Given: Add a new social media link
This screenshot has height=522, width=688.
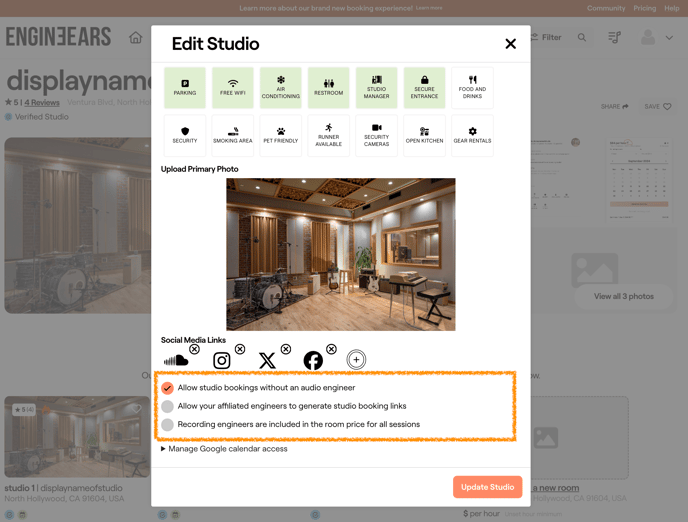Looking at the screenshot, I should (356, 360).
